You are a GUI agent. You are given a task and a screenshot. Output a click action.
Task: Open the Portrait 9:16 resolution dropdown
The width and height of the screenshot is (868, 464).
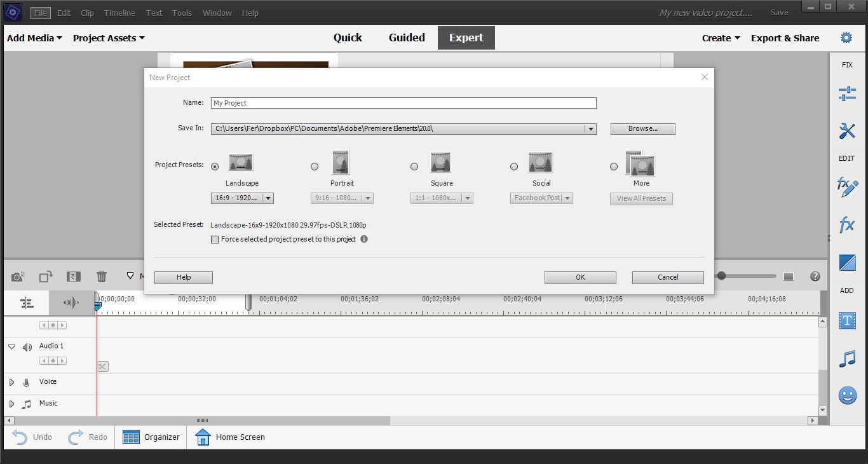pyautogui.click(x=342, y=198)
